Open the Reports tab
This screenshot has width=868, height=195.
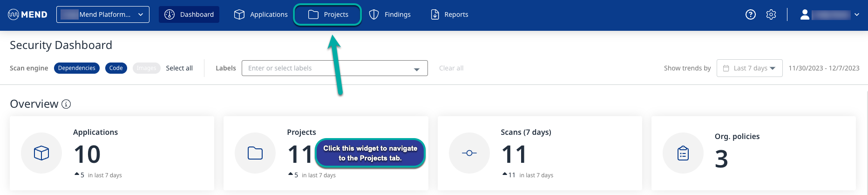click(x=449, y=14)
